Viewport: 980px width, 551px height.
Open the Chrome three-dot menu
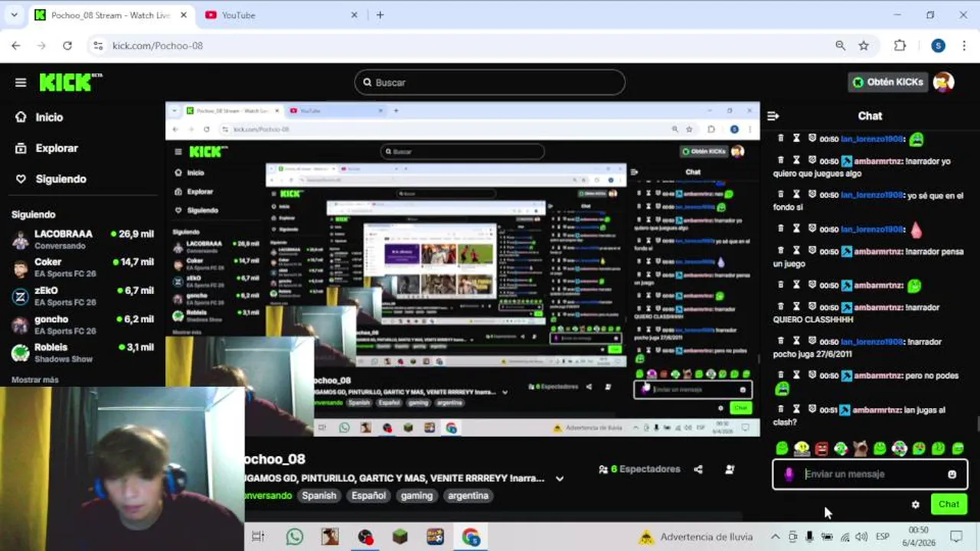point(964,46)
